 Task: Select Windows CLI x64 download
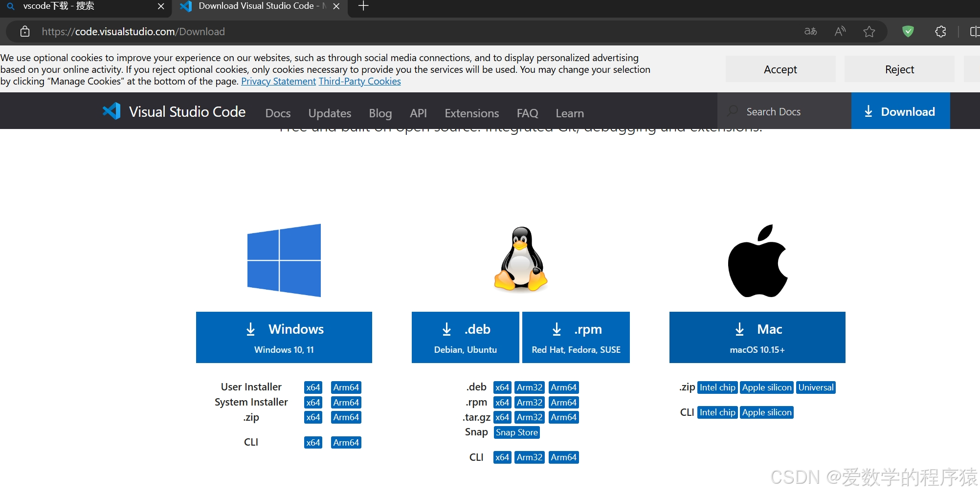coord(313,443)
